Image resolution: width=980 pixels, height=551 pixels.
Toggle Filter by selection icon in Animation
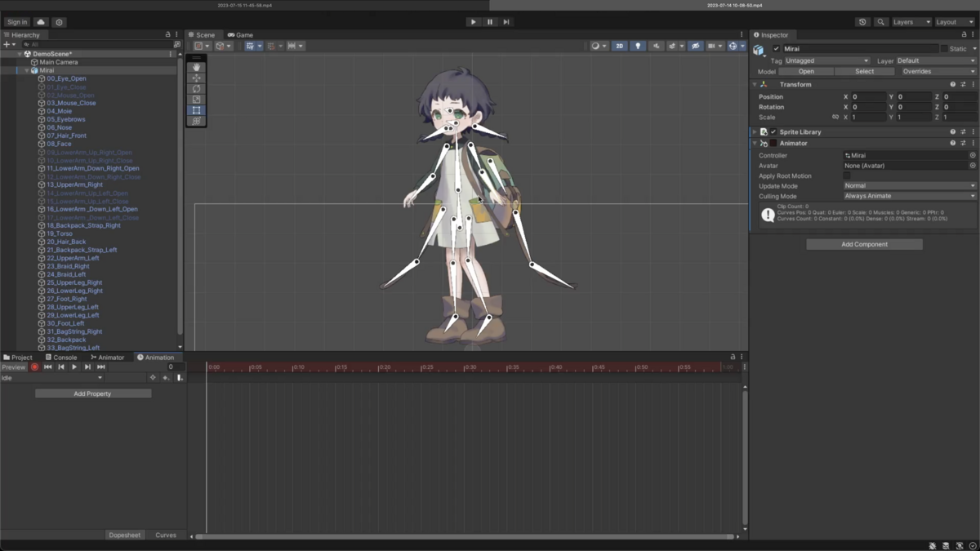click(x=153, y=378)
